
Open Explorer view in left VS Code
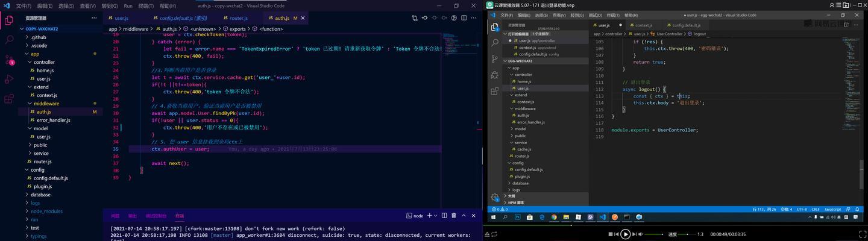coord(8,20)
